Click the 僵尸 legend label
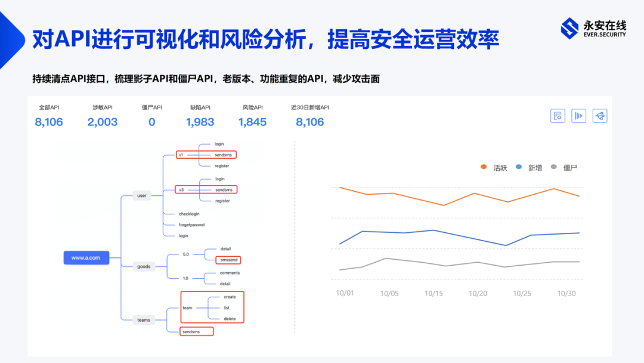Image resolution: width=644 pixels, height=363 pixels. [x=570, y=168]
